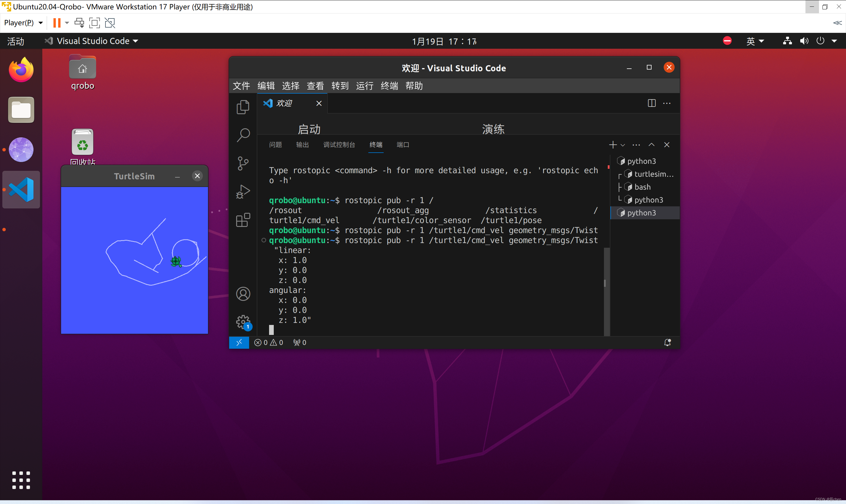Open the 帮助 menu
The width and height of the screenshot is (846, 504).
pyautogui.click(x=414, y=86)
